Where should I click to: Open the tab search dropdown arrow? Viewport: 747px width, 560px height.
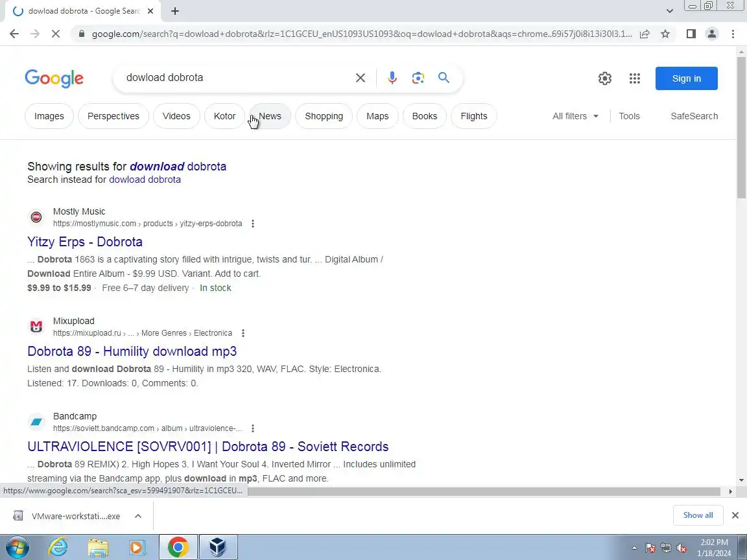point(669,11)
